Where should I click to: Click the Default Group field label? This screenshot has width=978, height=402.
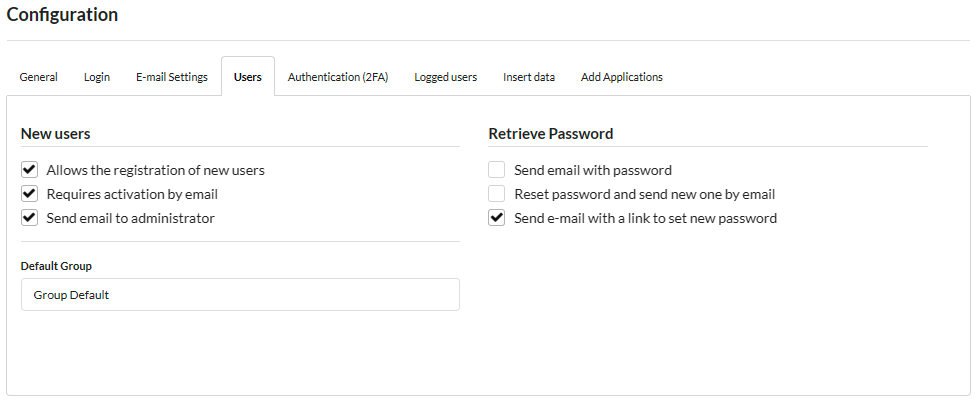click(x=56, y=266)
